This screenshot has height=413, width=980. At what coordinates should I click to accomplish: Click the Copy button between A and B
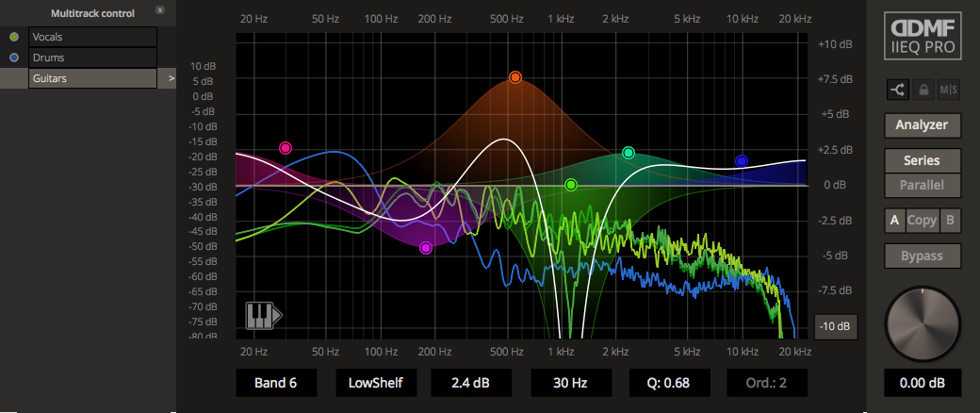click(923, 221)
